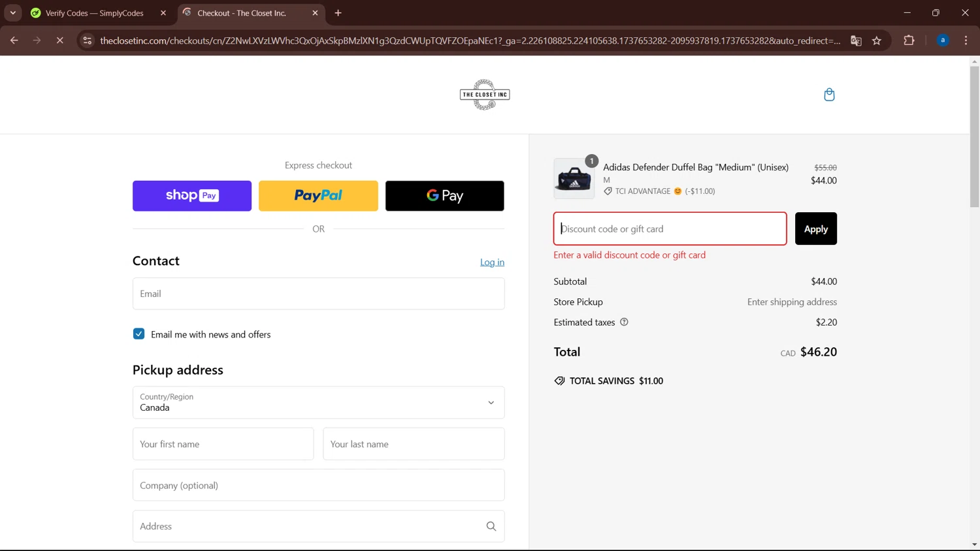Click the TCI ADVANTAGE discount tag icon

click(608, 191)
